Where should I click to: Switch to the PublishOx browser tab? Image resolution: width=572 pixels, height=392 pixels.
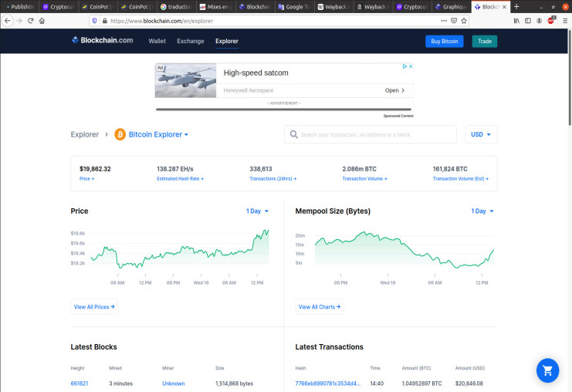[x=20, y=7]
